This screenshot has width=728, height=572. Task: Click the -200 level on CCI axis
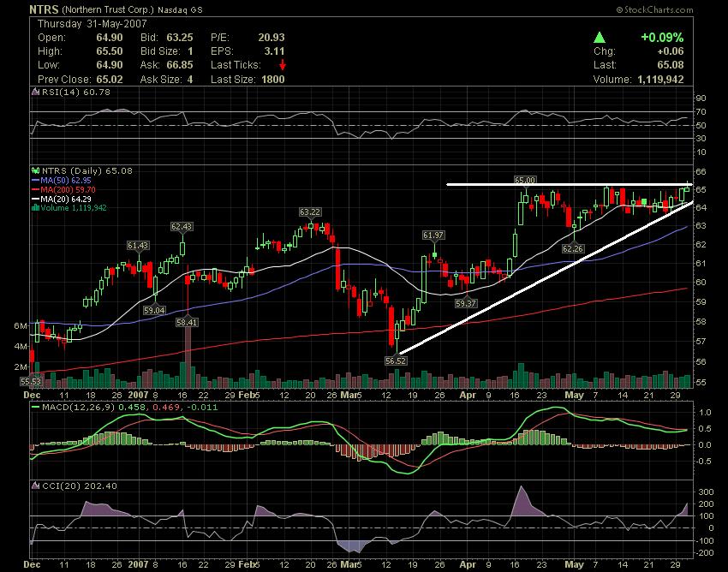(x=705, y=553)
